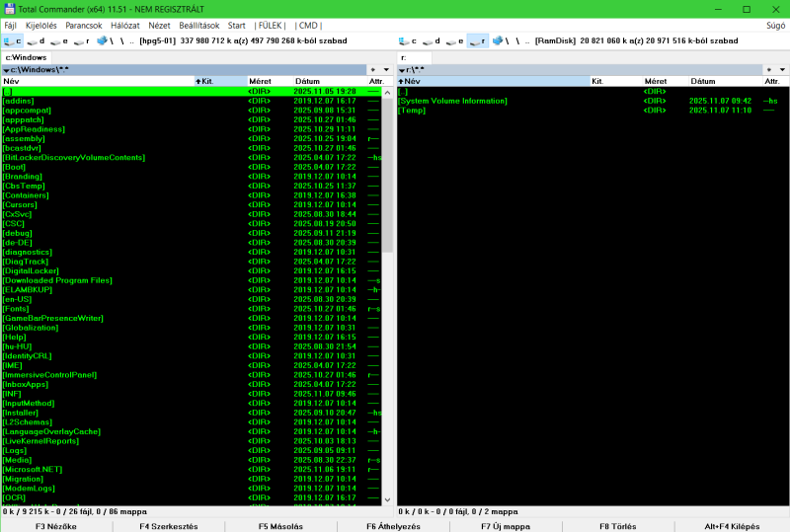Expand left path c:\Windows\*.* dropdown arrow
This screenshot has width=790, height=532.
point(6,70)
